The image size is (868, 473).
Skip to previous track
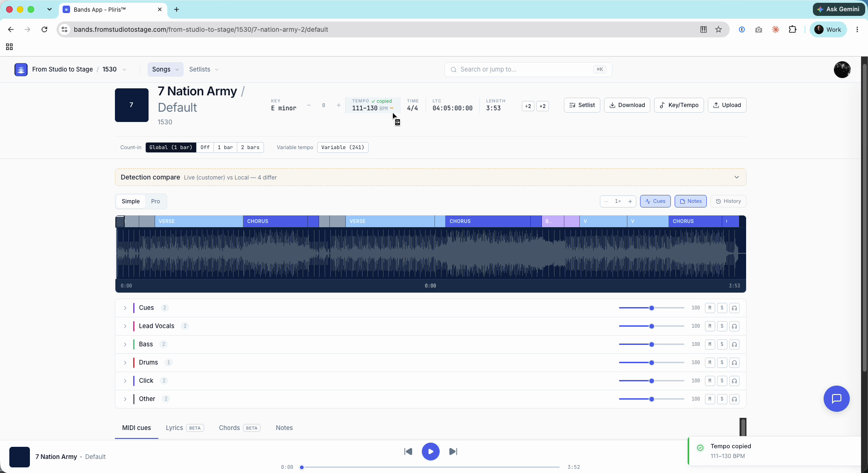[408, 451]
